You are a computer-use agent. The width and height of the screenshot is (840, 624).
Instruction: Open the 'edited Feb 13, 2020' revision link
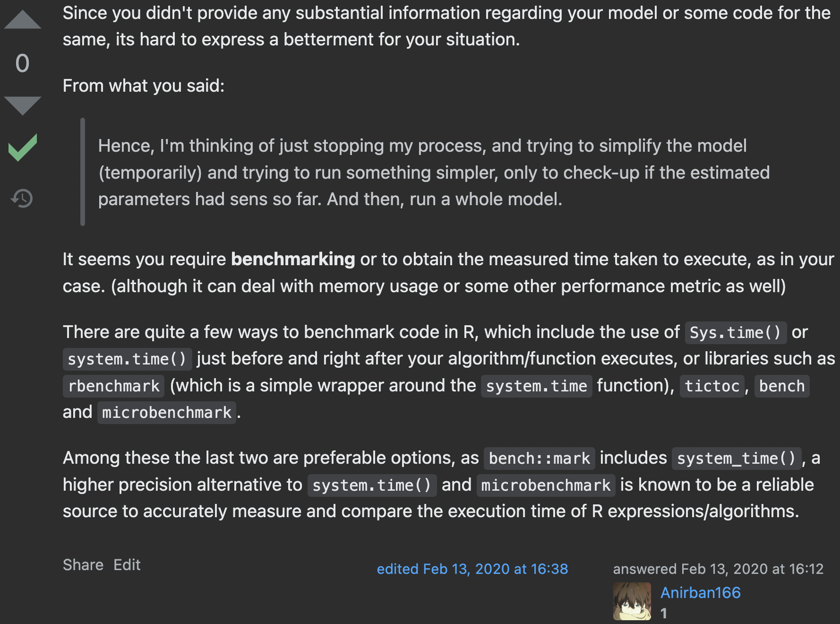pos(472,569)
